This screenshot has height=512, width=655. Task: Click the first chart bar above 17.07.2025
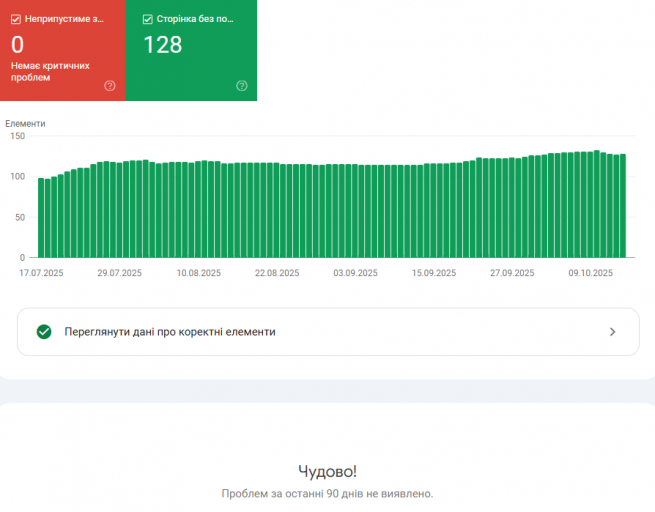41,218
